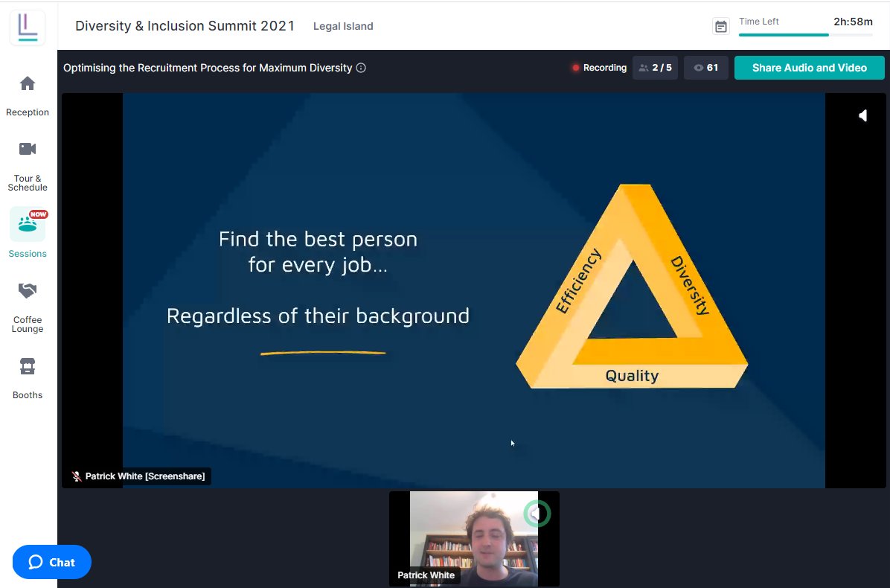Image resolution: width=890 pixels, height=588 pixels.
Task: Click Share Audio and Video button
Action: [x=810, y=68]
